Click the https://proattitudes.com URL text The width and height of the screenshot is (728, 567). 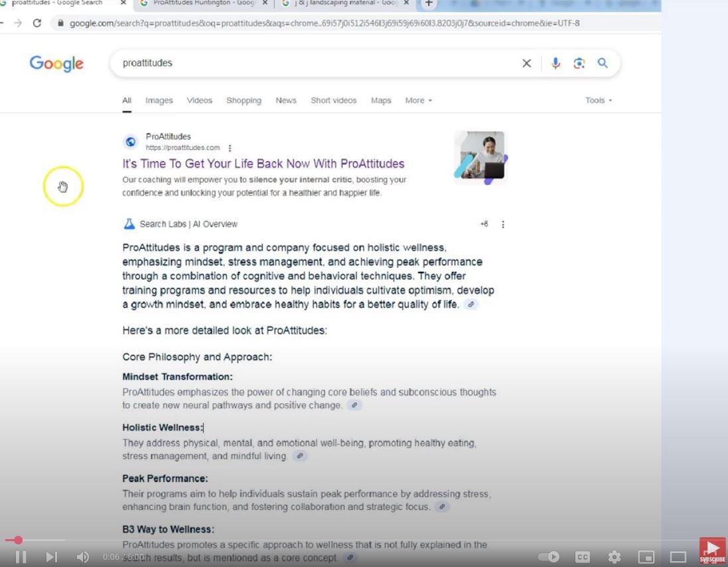click(x=182, y=148)
